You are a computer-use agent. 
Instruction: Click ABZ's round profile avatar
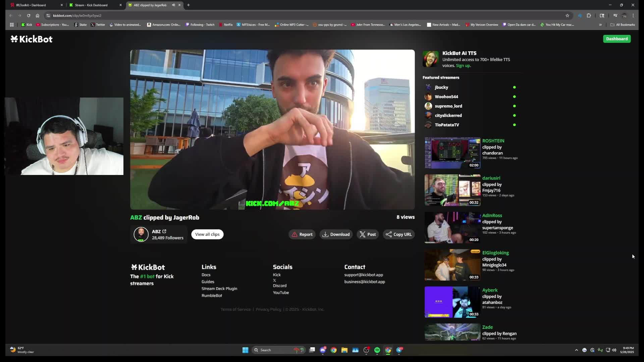tap(141, 234)
